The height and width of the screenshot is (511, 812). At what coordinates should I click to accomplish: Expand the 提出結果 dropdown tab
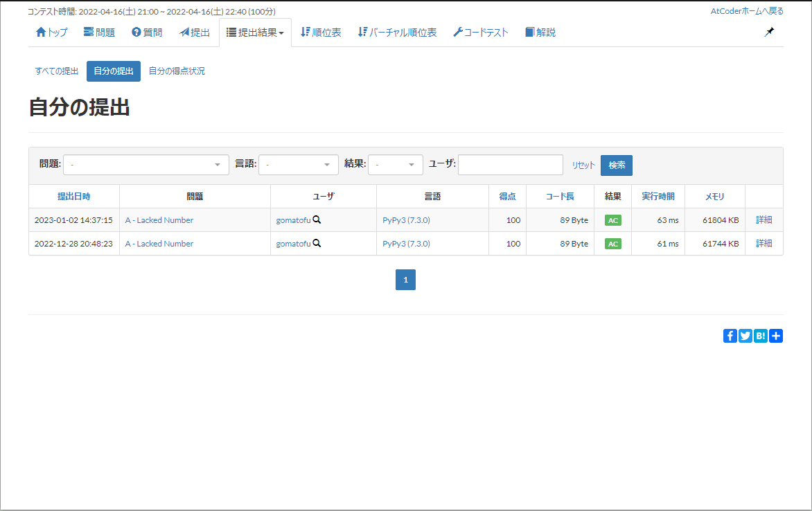pos(255,32)
